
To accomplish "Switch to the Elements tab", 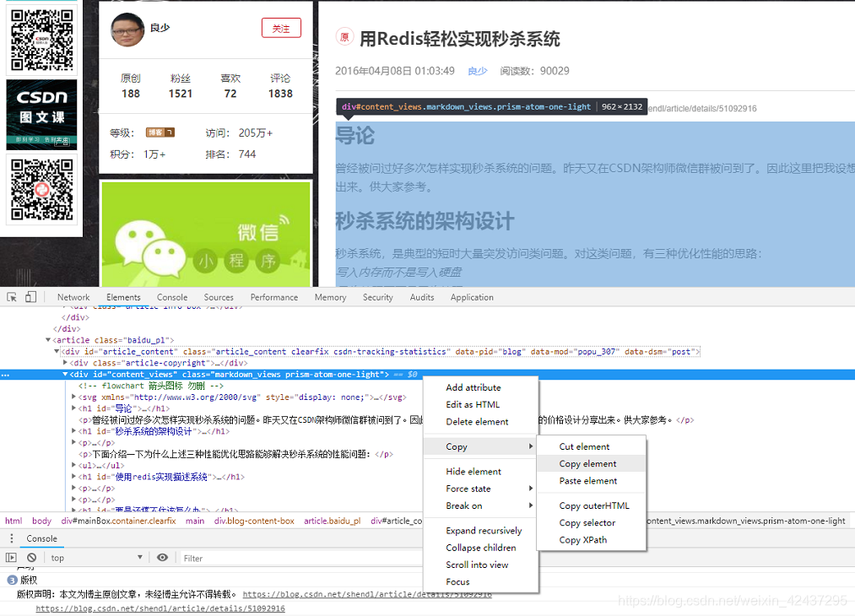I will pyautogui.click(x=123, y=297).
